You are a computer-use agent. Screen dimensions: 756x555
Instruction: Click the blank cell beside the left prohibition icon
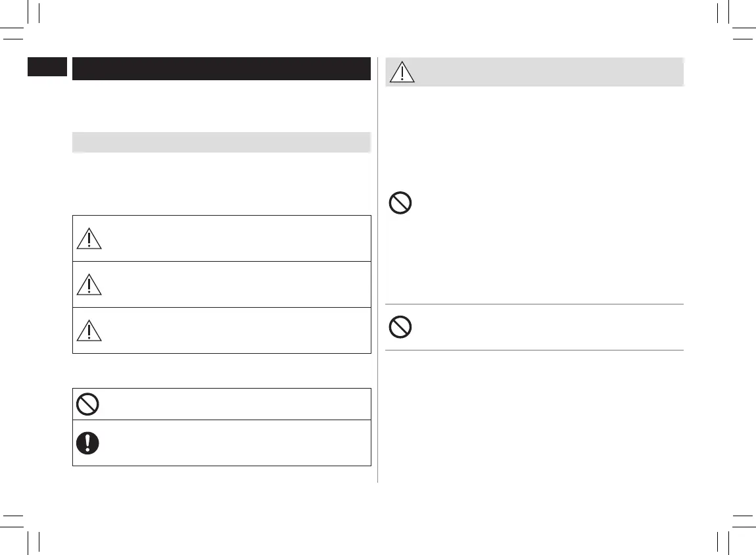[x=237, y=404]
